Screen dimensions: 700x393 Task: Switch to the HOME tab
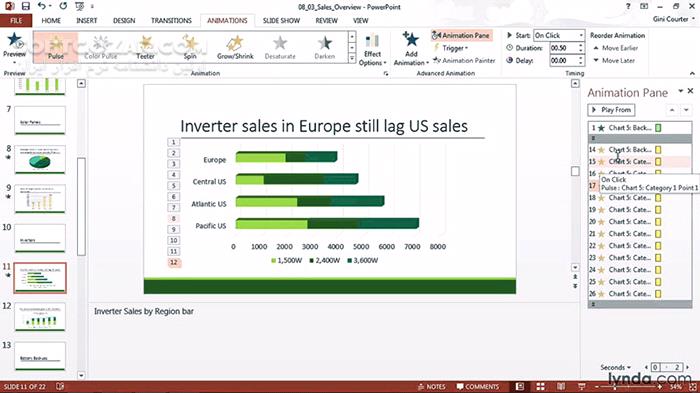tap(51, 21)
